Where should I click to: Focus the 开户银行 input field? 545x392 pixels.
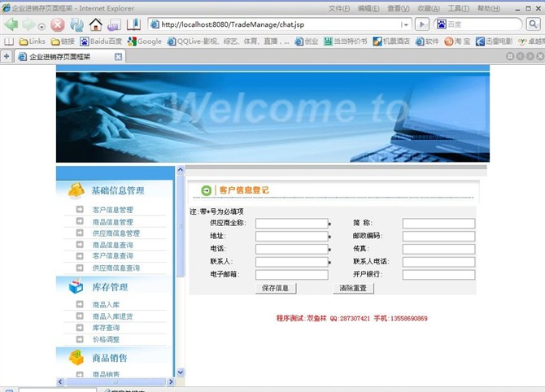coord(438,275)
